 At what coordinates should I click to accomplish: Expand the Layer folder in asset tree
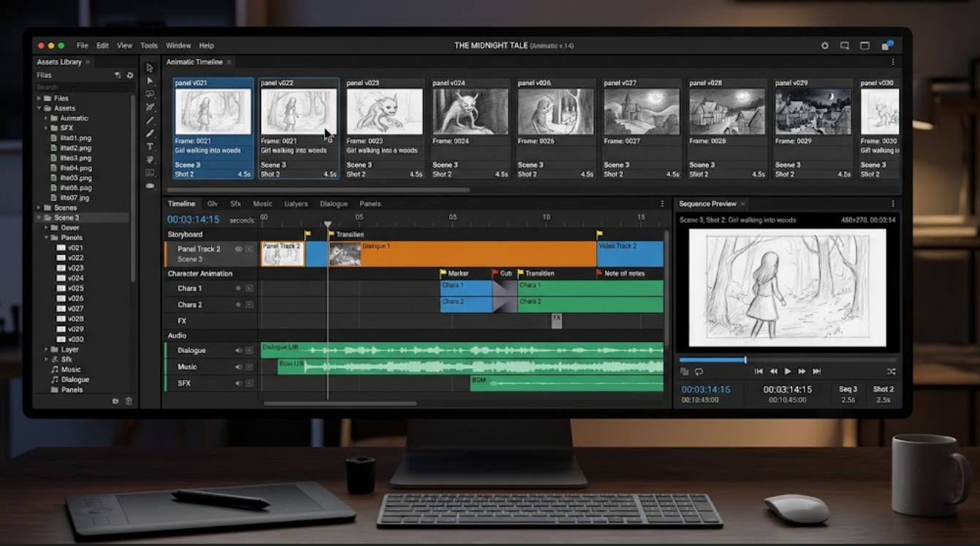pyautogui.click(x=46, y=349)
